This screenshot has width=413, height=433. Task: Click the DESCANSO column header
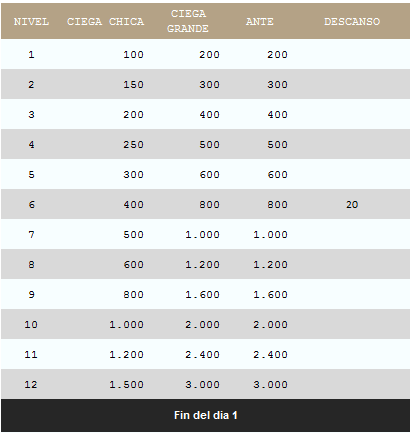352,22
